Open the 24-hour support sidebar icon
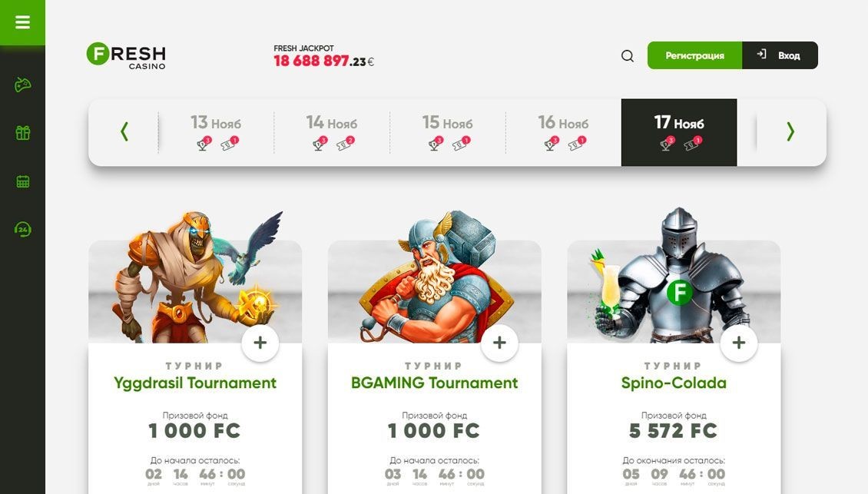Screen dimensions: 868x494 click(x=23, y=229)
